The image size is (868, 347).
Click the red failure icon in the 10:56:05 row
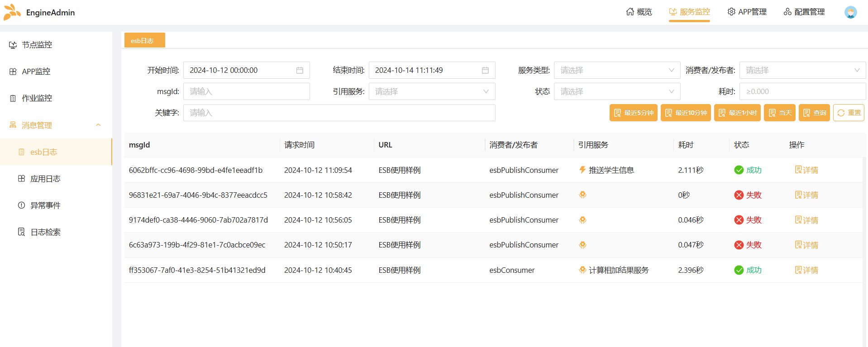[739, 220]
